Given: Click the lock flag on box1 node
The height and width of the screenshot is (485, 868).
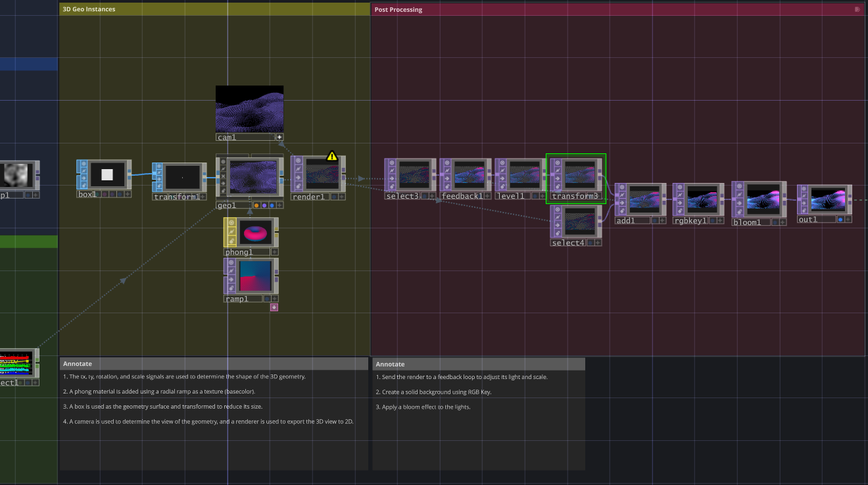Looking at the screenshot, I should tap(84, 186).
